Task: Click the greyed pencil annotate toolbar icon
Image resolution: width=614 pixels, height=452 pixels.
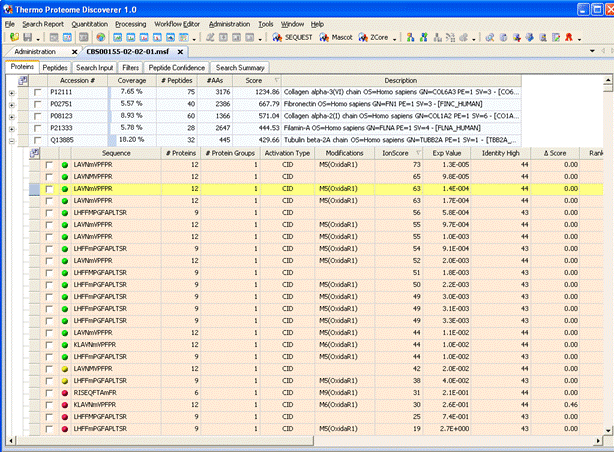Action: coord(210,38)
